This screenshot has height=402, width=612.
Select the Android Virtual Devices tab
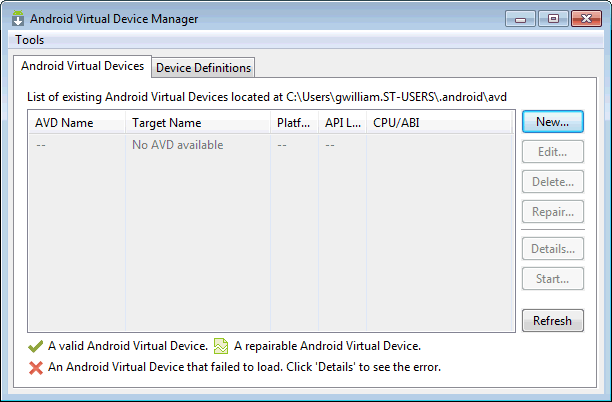coord(82,66)
